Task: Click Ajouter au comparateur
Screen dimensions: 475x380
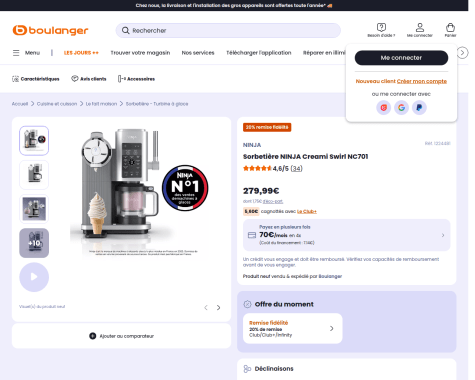Action: click(127, 336)
